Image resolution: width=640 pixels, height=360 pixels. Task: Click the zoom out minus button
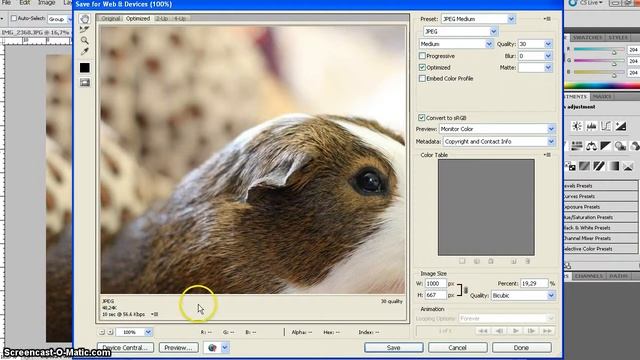coord(102,332)
